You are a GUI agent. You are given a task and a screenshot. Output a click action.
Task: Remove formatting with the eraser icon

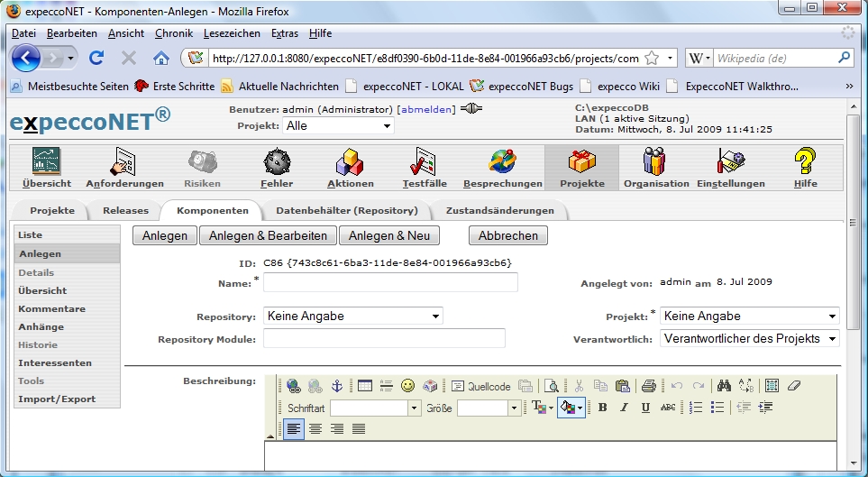[x=793, y=386]
